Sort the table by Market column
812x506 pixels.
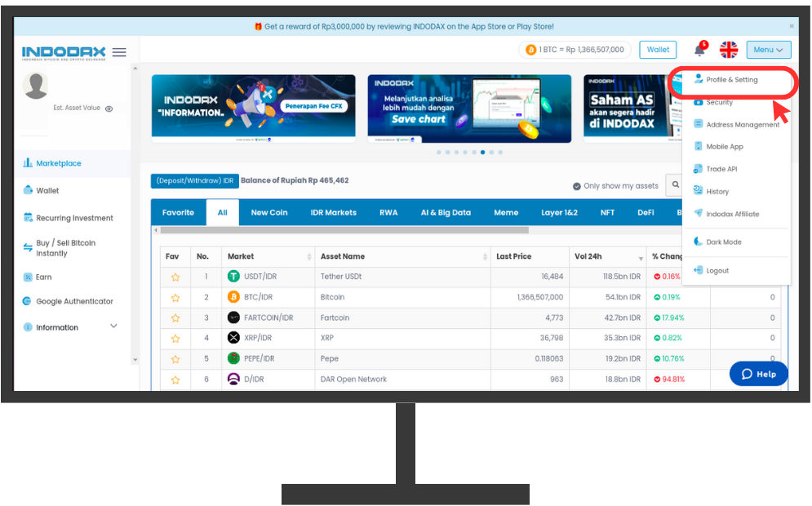(308, 257)
